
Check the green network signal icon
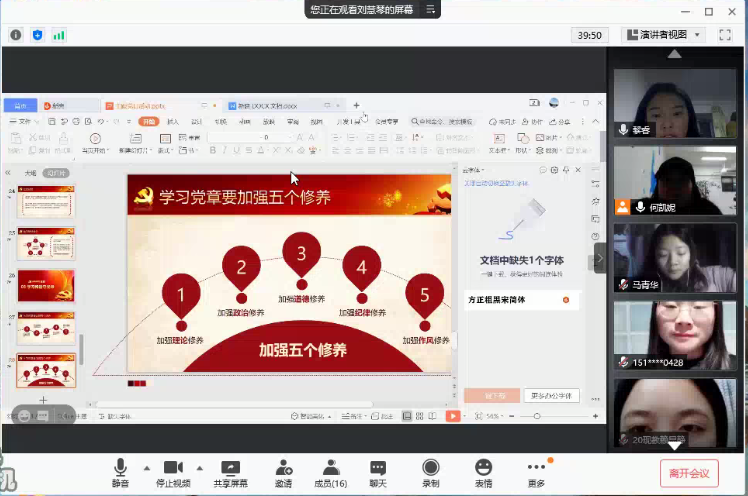(x=59, y=35)
